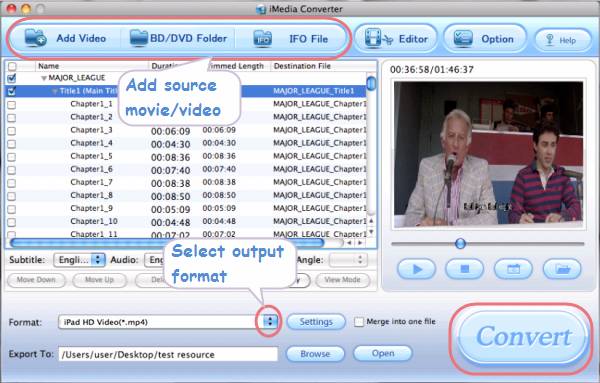Click the Add Video toolbar icon
600x383 pixels.
(x=36, y=38)
